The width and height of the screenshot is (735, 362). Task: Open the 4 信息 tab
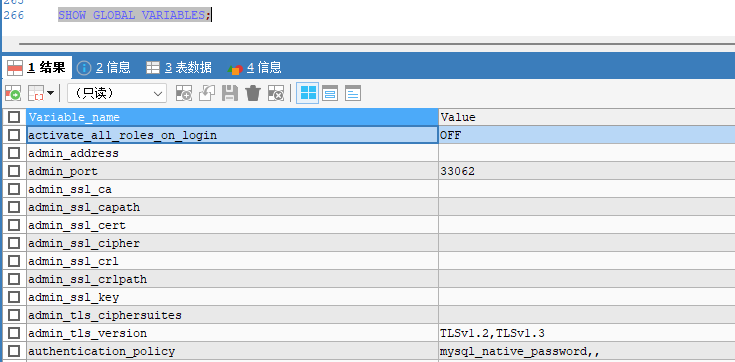coord(254,68)
